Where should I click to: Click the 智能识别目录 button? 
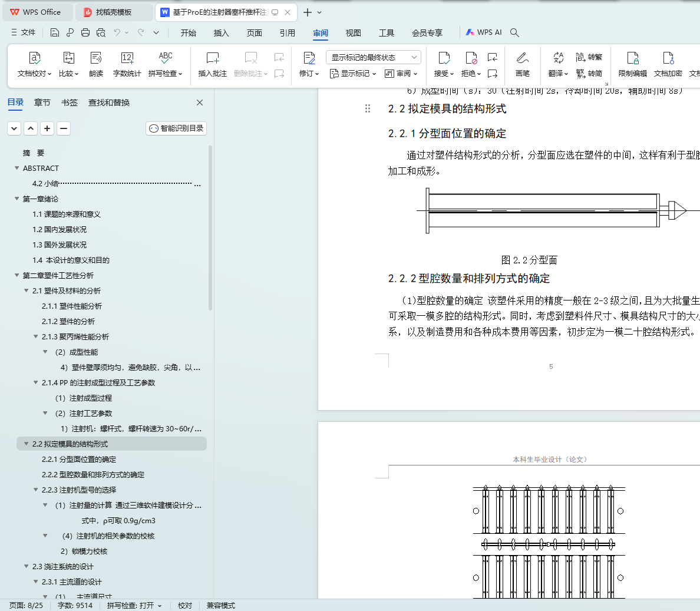click(x=176, y=128)
